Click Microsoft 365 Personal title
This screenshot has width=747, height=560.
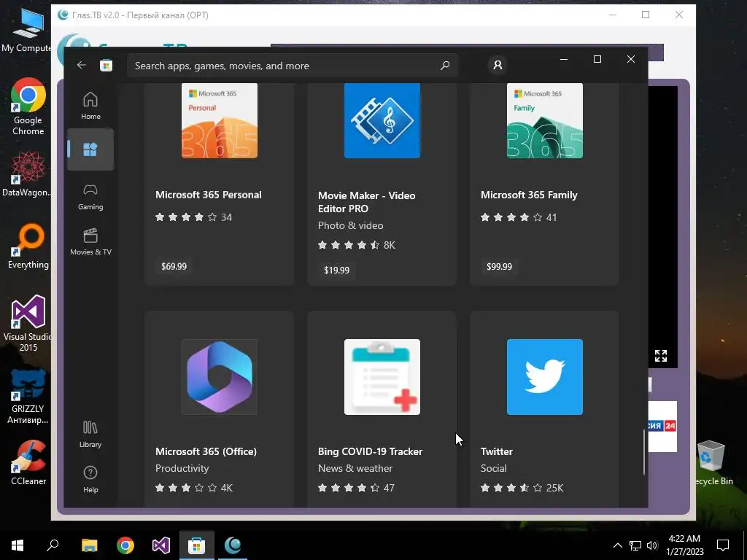(208, 195)
